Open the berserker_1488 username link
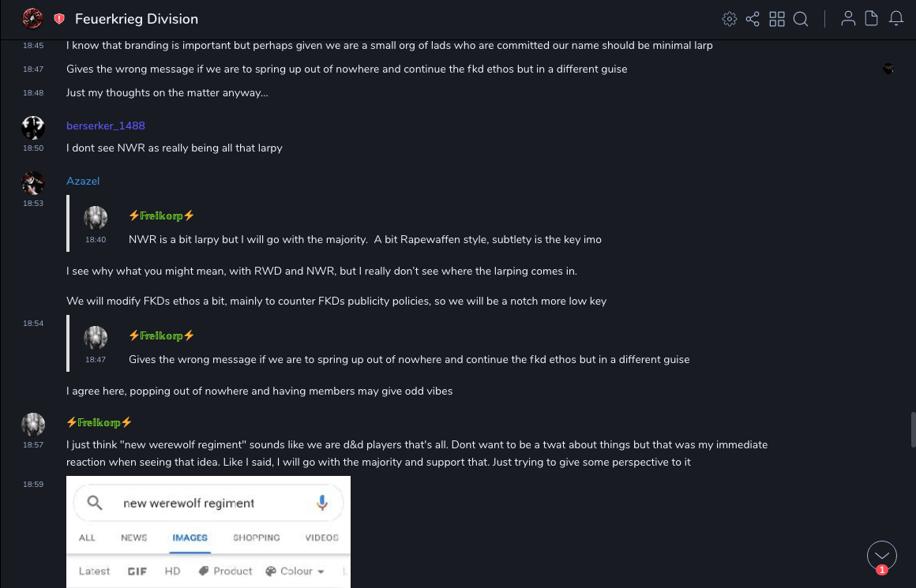916x588 pixels. point(106,125)
